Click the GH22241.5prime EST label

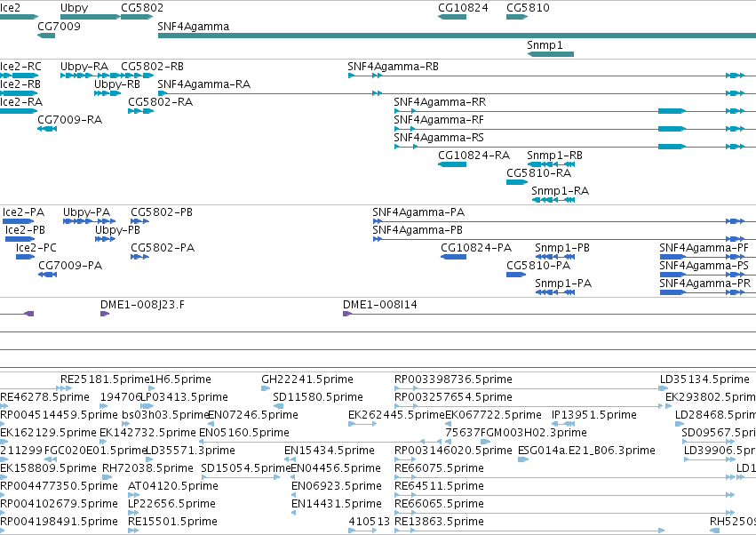(x=307, y=379)
